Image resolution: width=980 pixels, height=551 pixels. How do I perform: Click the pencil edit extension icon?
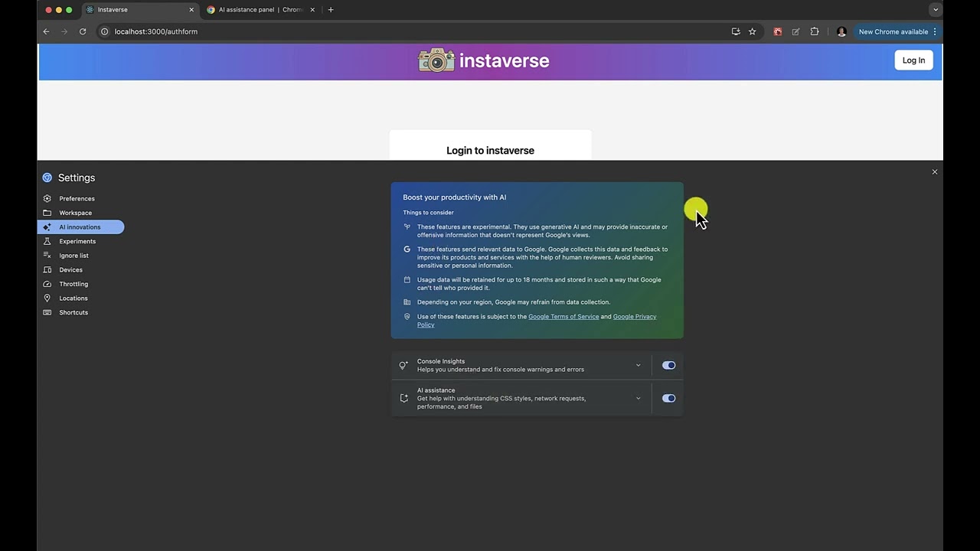click(796, 31)
